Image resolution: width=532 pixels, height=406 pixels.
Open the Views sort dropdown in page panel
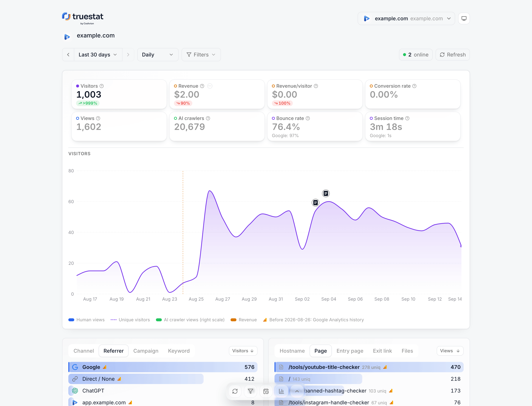click(x=450, y=351)
